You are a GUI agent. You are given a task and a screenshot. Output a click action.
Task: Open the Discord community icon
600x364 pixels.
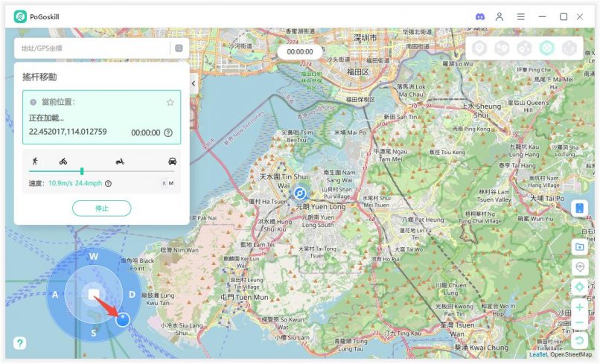tap(480, 16)
